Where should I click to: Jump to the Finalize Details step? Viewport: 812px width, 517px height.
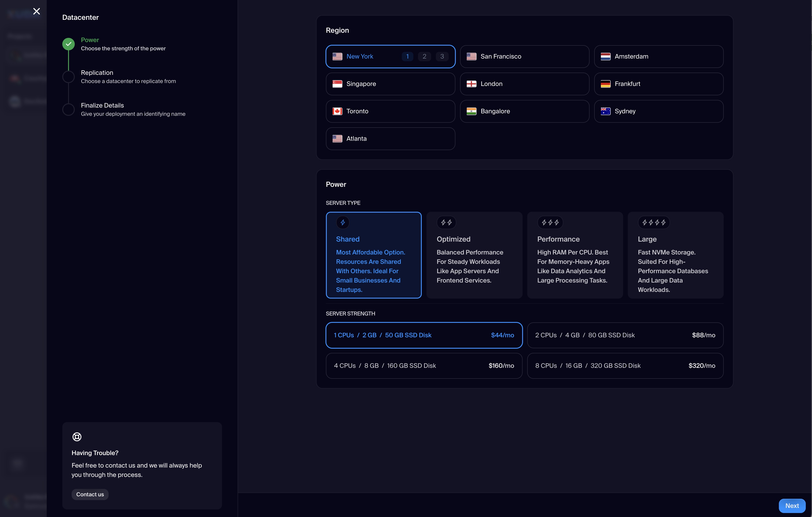(x=102, y=106)
